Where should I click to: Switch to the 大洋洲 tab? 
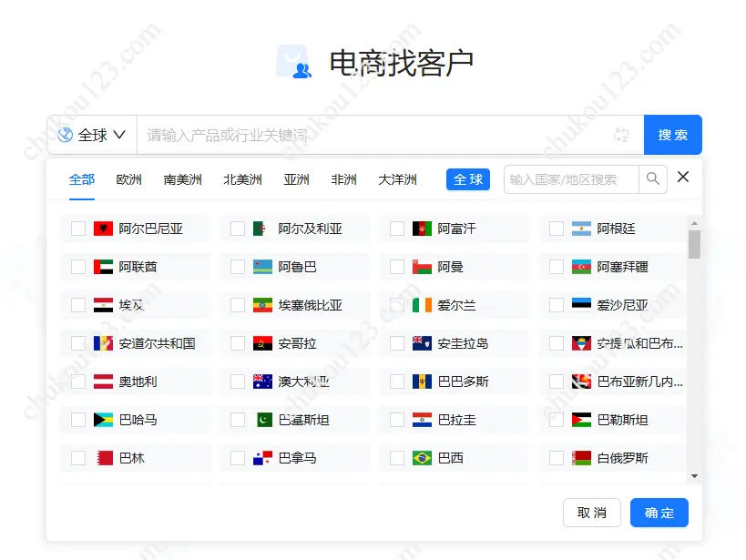pos(397,179)
